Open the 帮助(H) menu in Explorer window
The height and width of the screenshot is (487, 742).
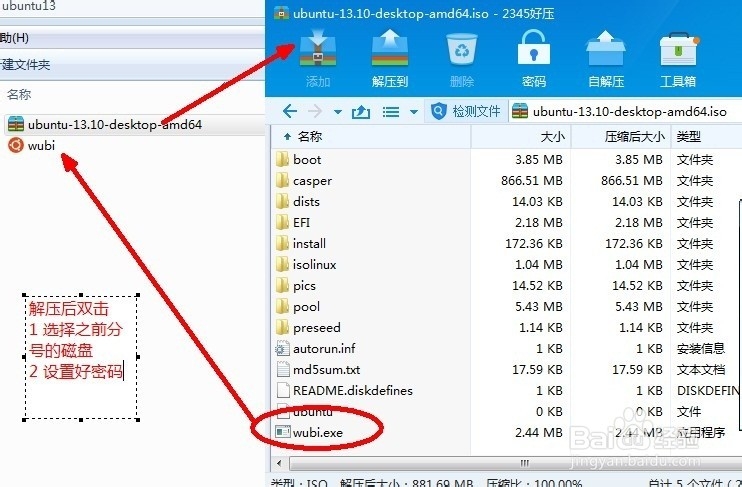point(15,38)
